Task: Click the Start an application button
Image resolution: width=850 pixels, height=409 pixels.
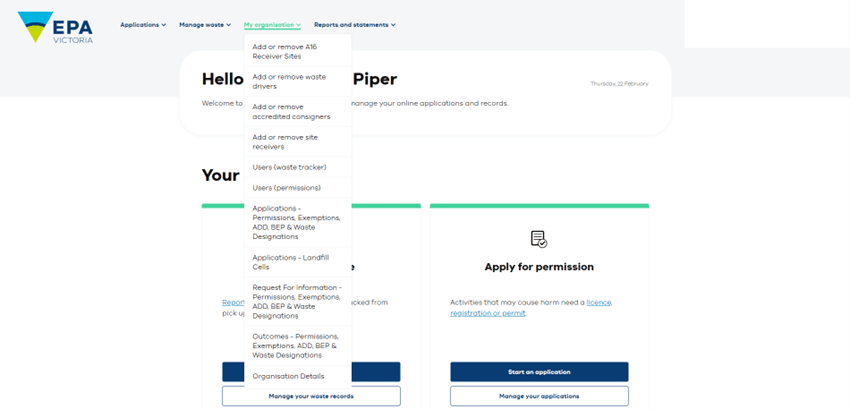Action: (x=539, y=372)
